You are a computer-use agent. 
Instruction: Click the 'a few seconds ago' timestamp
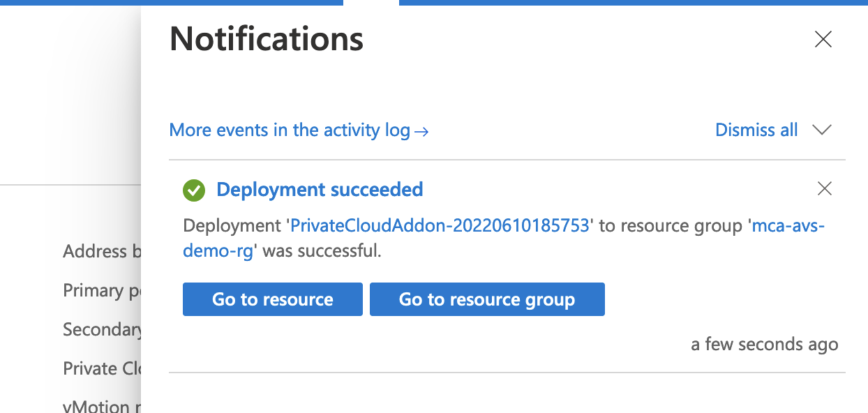coord(764,345)
